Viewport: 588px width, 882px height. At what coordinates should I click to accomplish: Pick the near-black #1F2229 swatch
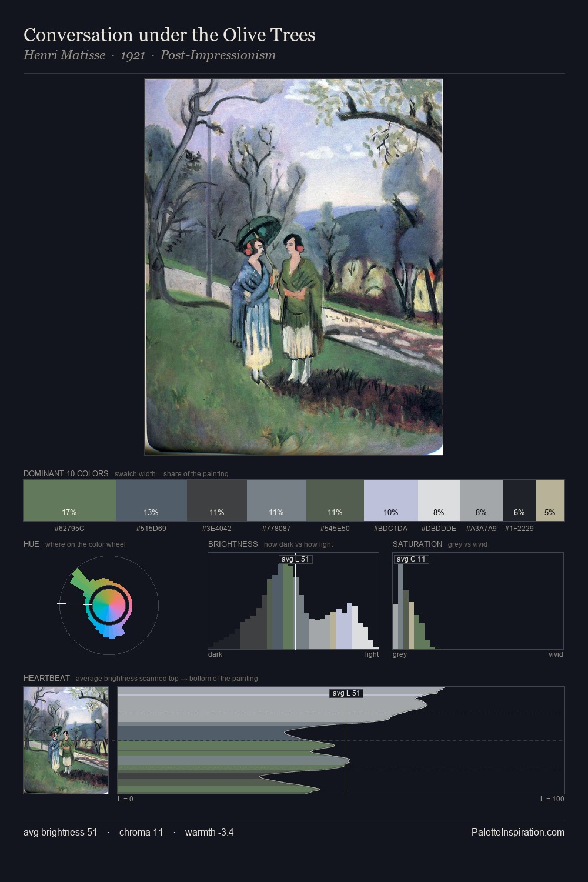pyautogui.click(x=519, y=500)
